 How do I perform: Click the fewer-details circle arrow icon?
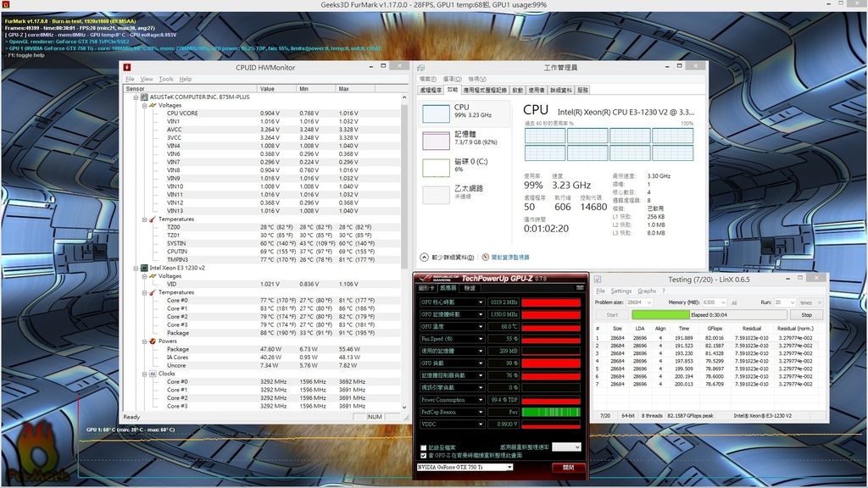(x=424, y=258)
